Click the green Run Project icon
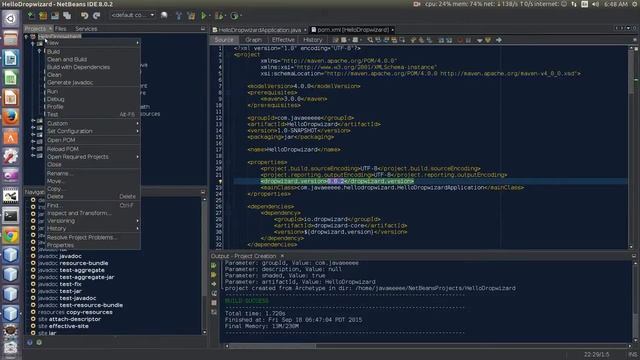 tap(203, 16)
